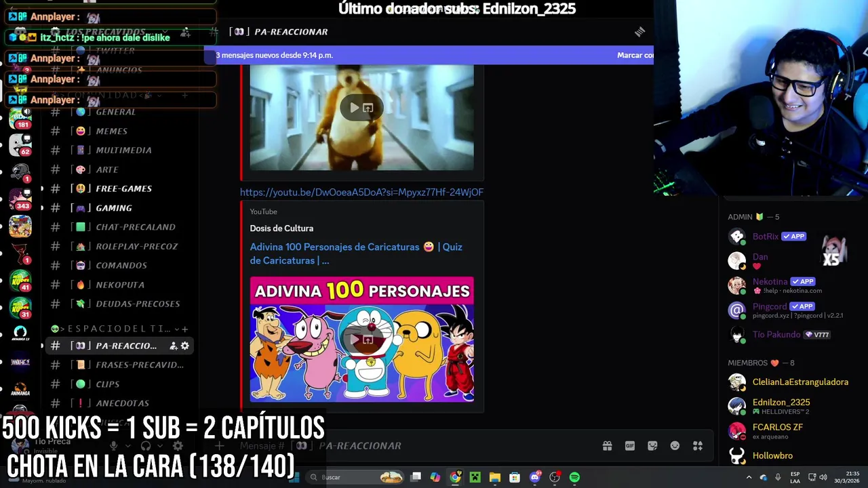Open the server icon with 343 badge

pos(20,199)
